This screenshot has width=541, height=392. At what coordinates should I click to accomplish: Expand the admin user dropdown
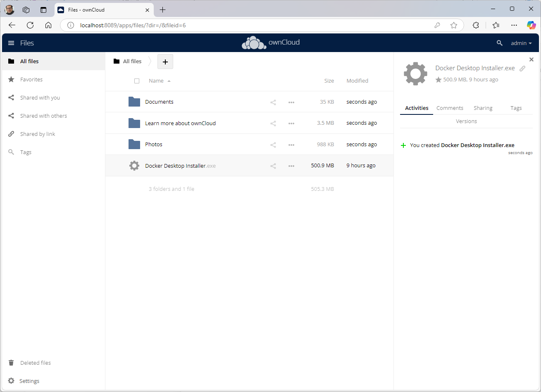pos(521,43)
